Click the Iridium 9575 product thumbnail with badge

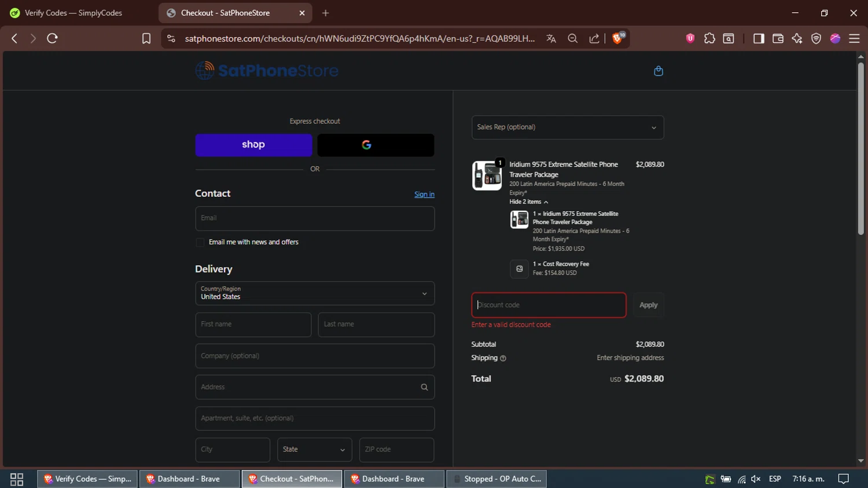[488, 175]
